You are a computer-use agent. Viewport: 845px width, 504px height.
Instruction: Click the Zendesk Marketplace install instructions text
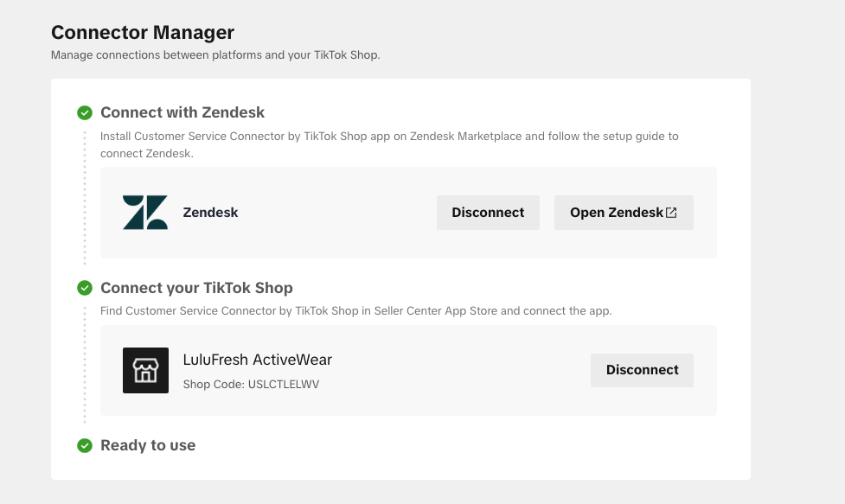(x=389, y=137)
